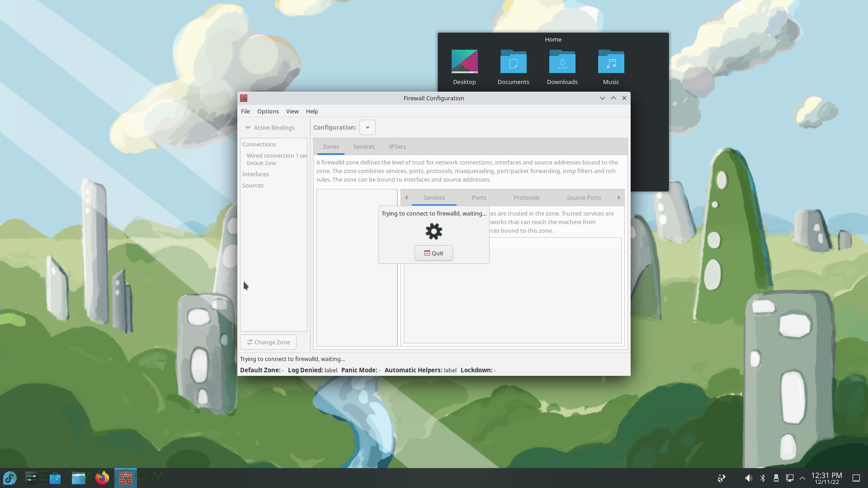Viewport: 868px width, 488px height.
Task: Click the Sources heading
Action: click(253, 185)
